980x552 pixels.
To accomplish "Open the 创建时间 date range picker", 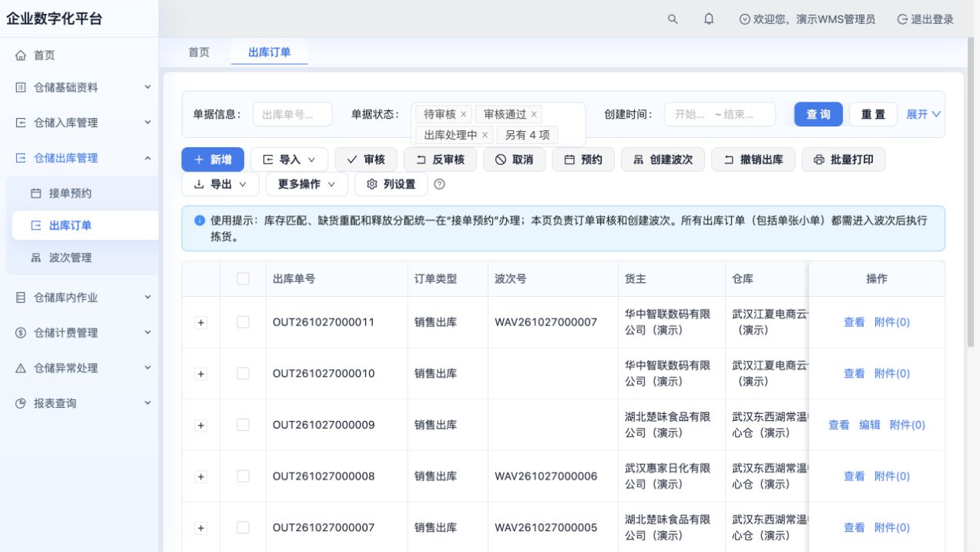I will tap(720, 114).
